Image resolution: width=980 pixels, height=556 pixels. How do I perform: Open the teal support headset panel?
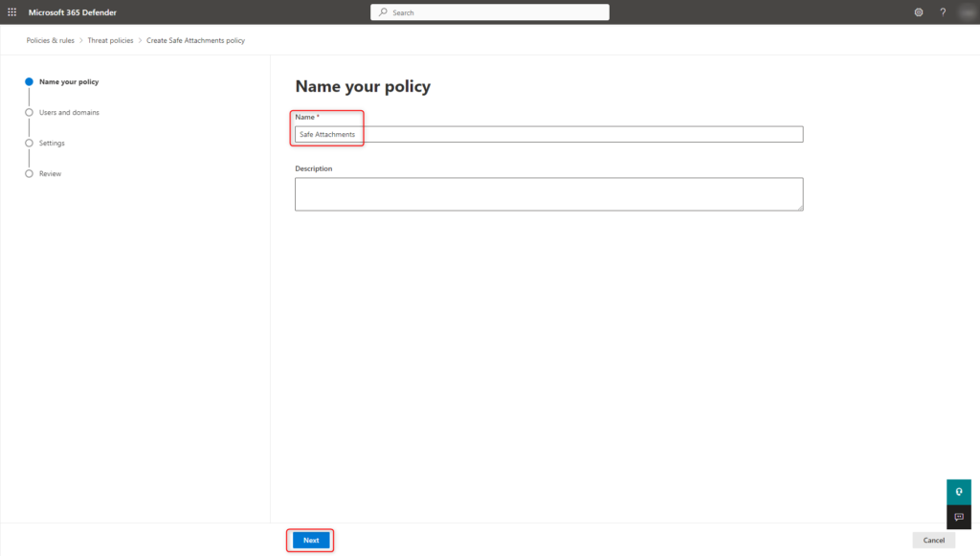[x=958, y=491]
